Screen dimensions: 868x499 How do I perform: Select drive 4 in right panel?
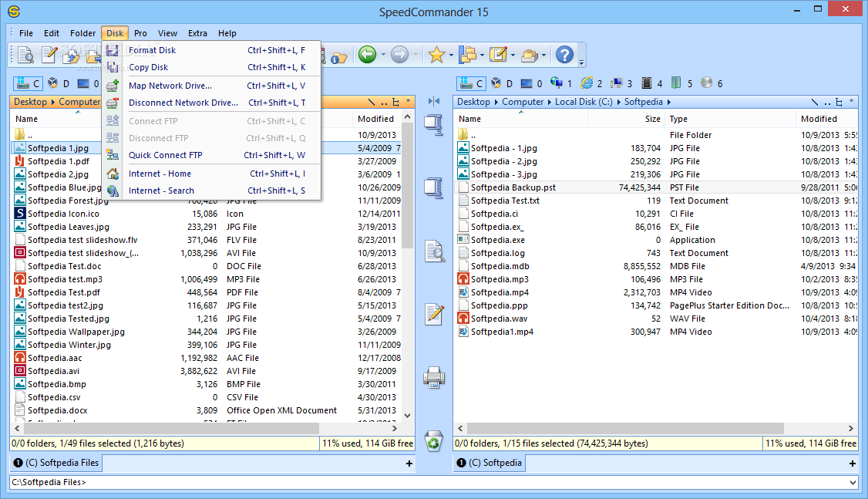[x=651, y=83]
